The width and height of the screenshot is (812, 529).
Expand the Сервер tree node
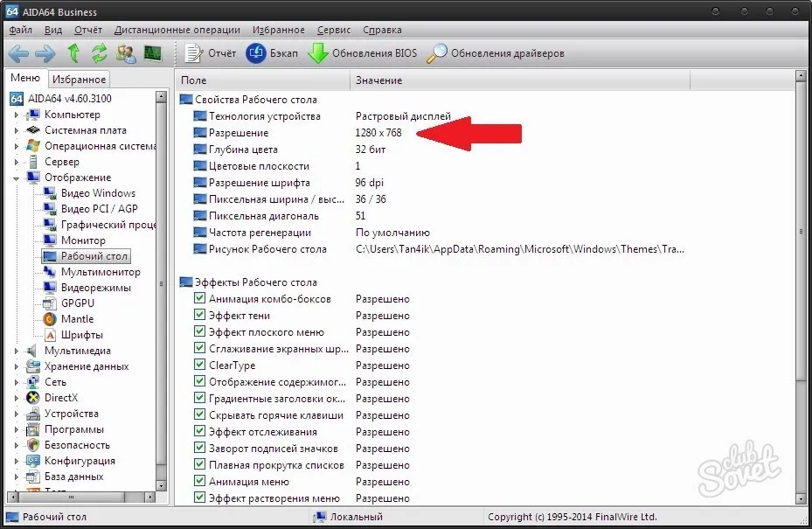point(16,162)
